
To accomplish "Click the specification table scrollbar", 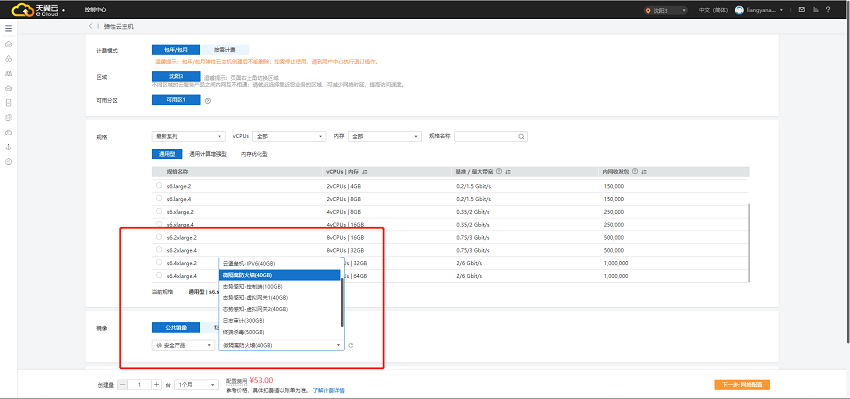I will 750,243.
